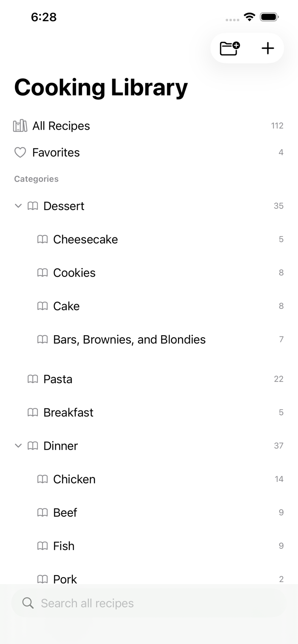Tap the books icon beside All Recipes
The height and width of the screenshot is (644, 298).
(20, 126)
